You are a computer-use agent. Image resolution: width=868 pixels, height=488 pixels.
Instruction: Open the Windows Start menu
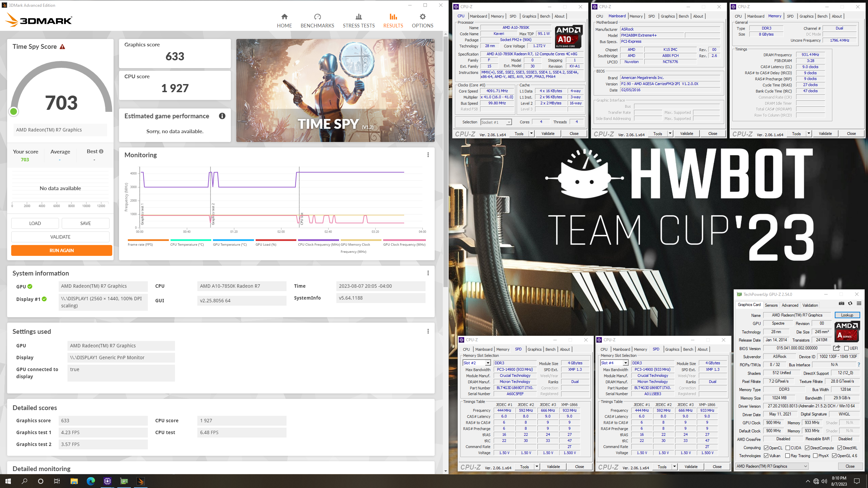tap(8, 481)
